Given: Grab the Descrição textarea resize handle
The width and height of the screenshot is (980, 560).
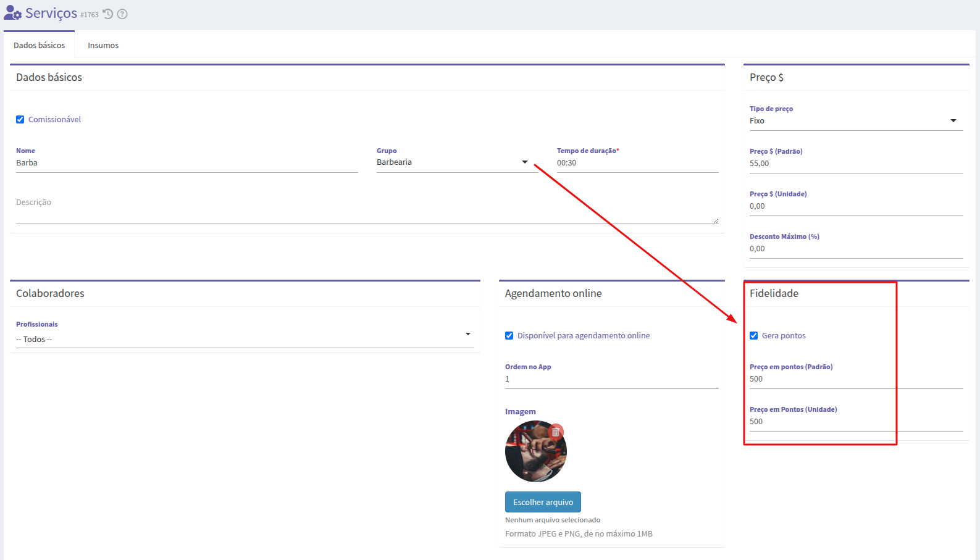Looking at the screenshot, I should click(x=716, y=220).
